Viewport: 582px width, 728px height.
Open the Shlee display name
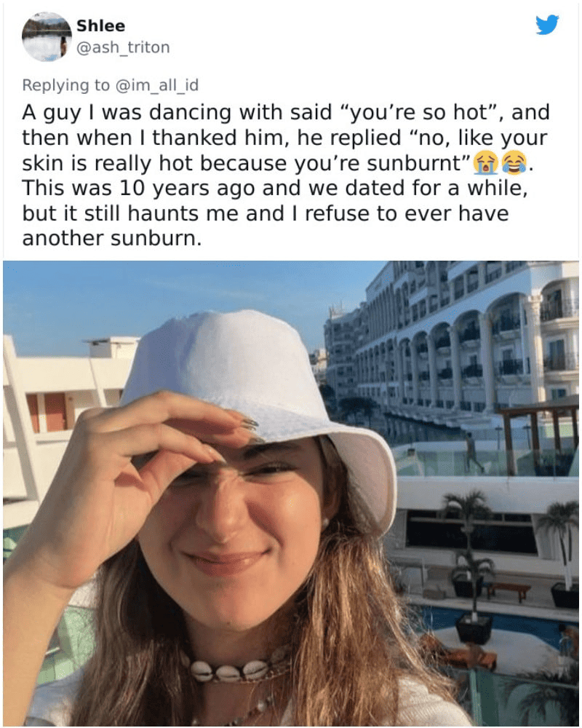pos(100,25)
